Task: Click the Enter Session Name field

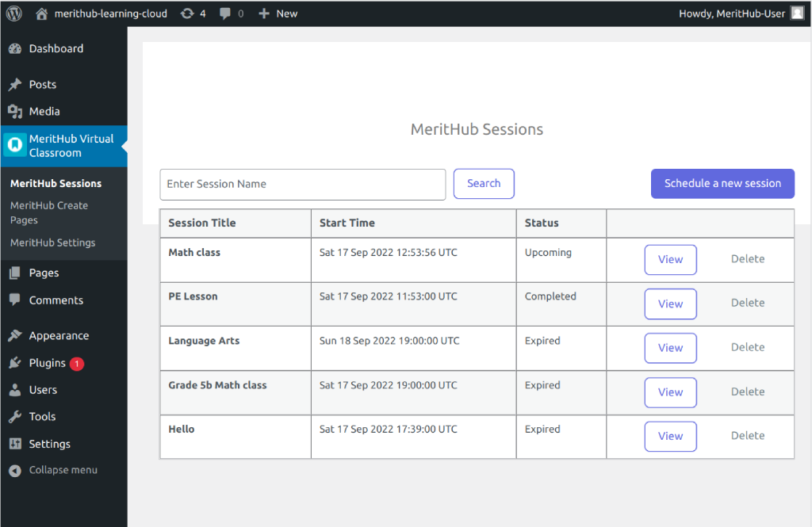Action: point(302,185)
